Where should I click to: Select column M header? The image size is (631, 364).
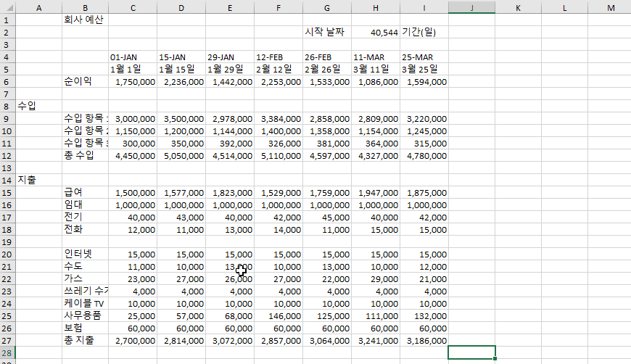point(611,8)
